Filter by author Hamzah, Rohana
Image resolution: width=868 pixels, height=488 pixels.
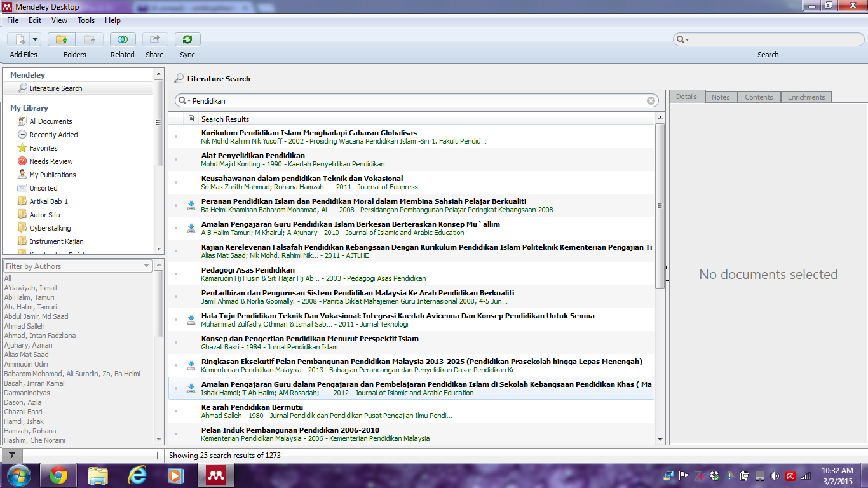(30, 431)
